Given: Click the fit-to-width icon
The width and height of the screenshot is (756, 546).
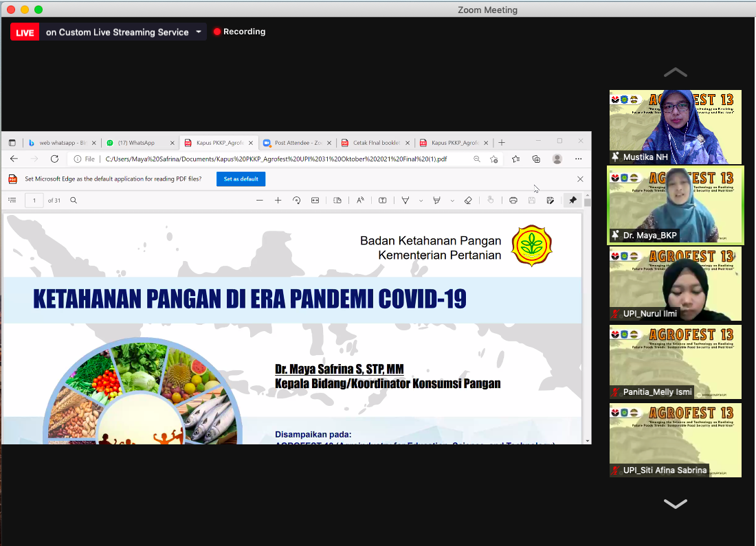Looking at the screenshot, I should coord(315,201).
